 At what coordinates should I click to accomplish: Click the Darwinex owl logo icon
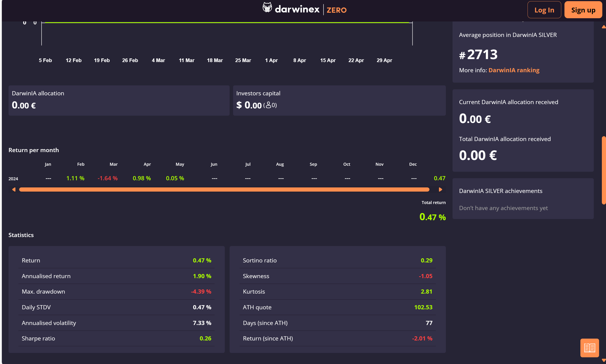(267, 8)
